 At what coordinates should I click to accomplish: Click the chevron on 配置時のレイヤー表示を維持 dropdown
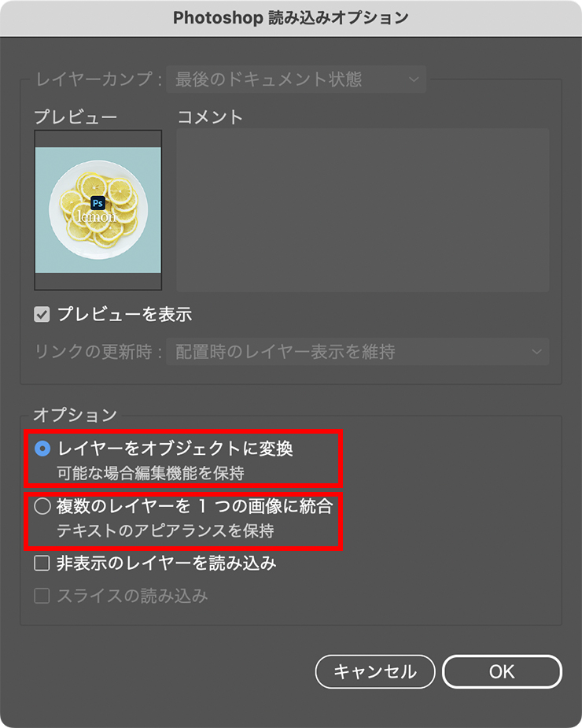(x=536, y=352)
